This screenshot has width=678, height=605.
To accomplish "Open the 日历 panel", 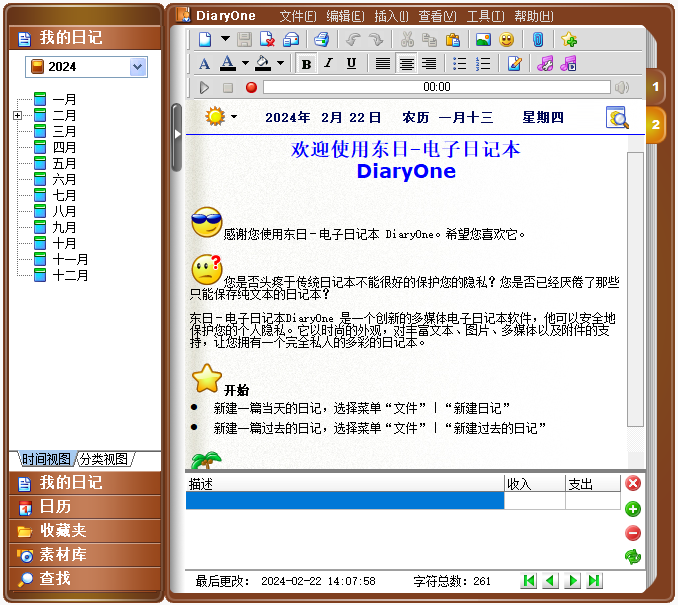I will point(85,507).
